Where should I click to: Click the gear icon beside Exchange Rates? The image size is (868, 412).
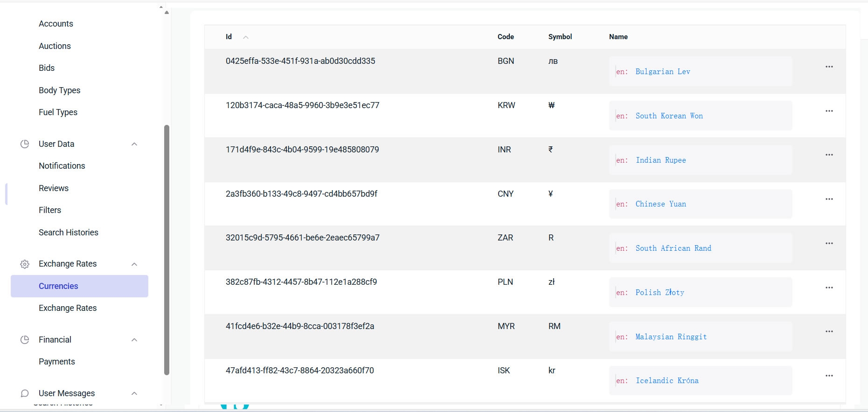(x=25, y=264)
